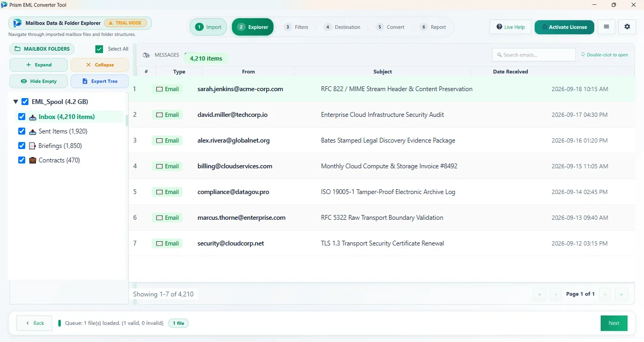Click Export Tree button

point(100,81)
